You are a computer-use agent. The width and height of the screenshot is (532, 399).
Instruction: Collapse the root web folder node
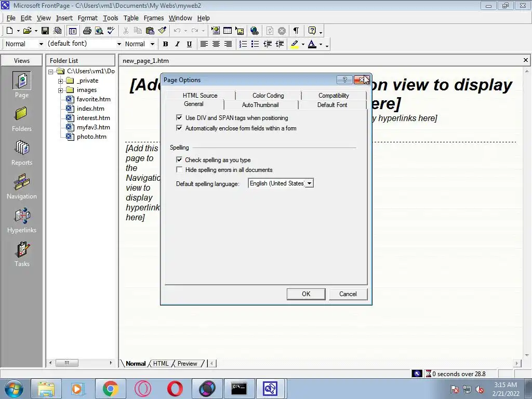pos(51,72)
